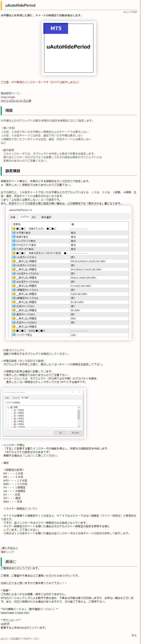Click the icon beside 1時間足チャートで(H1)
Image resolution: width=141 pixels, height=644 pixels.
click(x=14, y=290)
